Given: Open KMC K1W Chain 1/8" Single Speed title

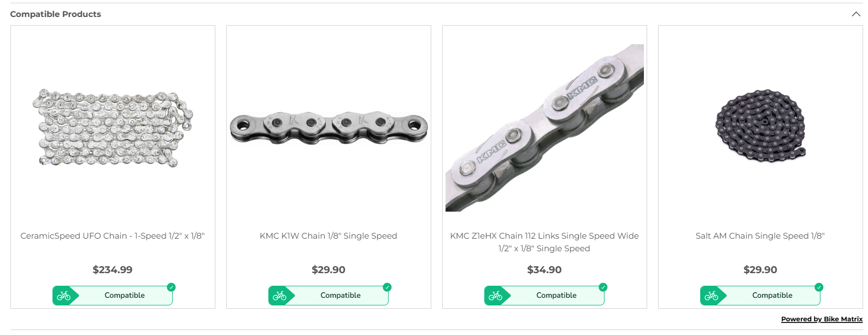Looking at the screenshot, I should (329, 236).
